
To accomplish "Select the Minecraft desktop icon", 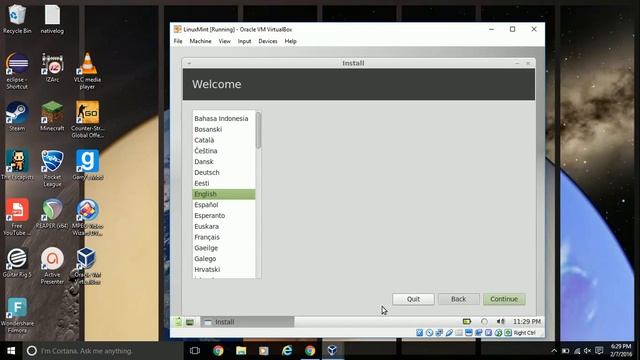I will pos(52,116).
